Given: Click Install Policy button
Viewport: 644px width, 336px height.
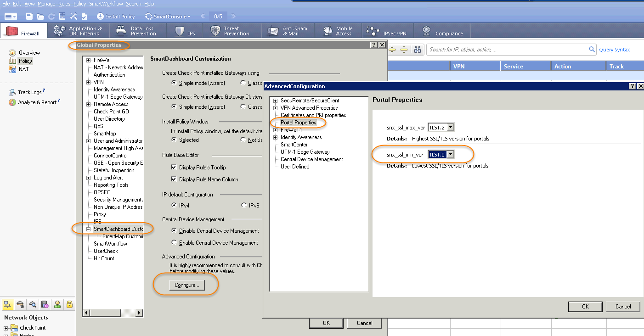Looking at the screenshot, I should click(116, 17).
